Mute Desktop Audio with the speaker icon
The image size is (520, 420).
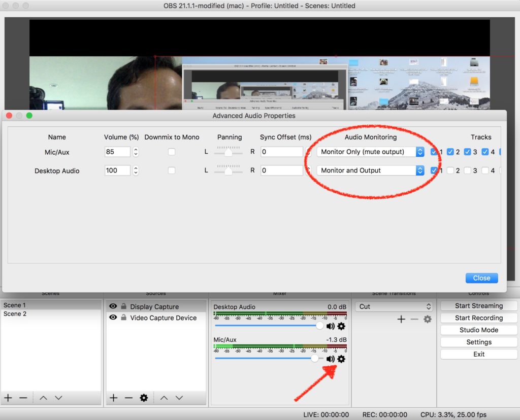coord(330,326)
